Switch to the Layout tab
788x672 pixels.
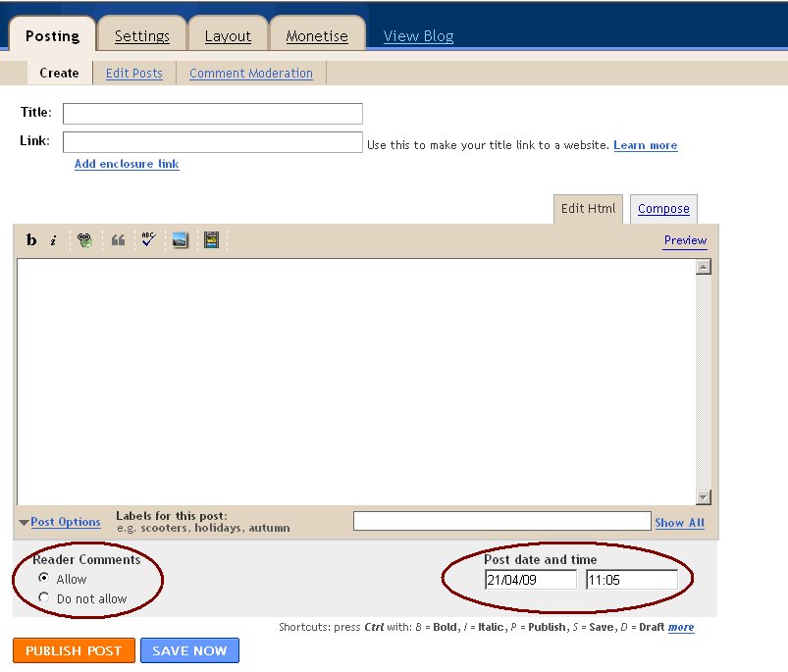point(228,36)
